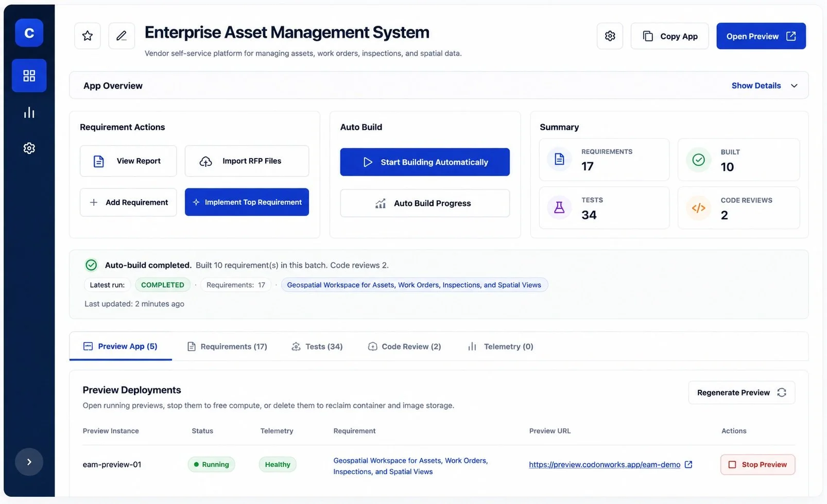Click the Running status badge

[x=212, y=464]
